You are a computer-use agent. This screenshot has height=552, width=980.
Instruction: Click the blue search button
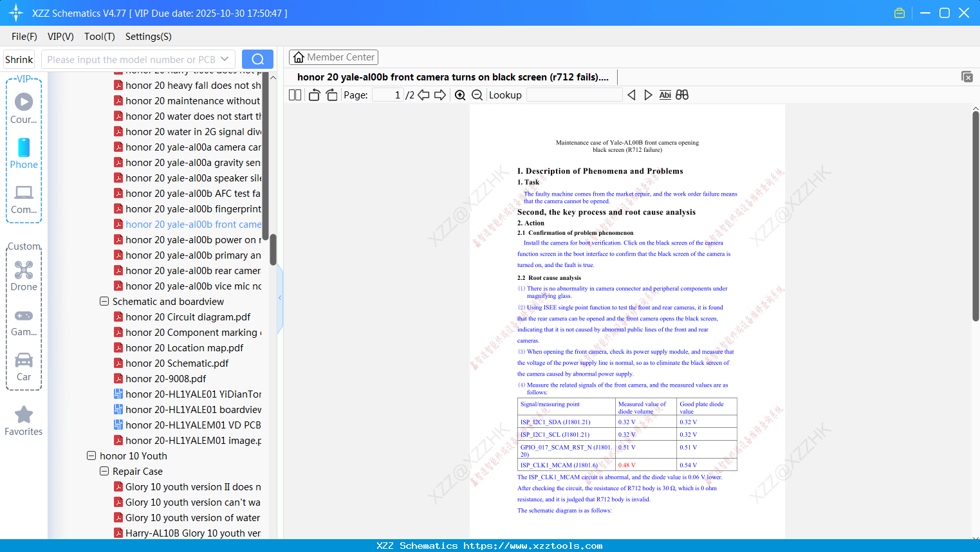(257, 59)
